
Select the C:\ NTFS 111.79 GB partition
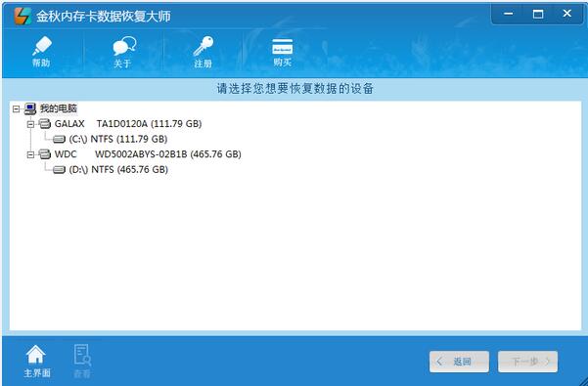117,139
